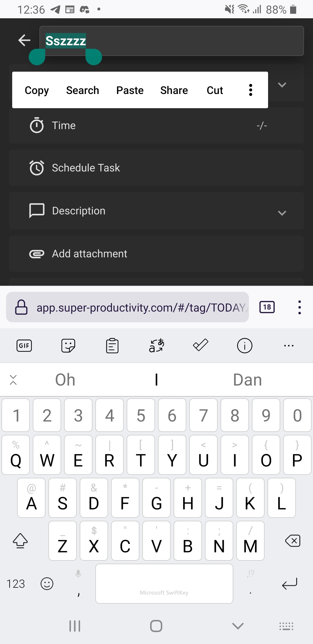The width and height of the screenshot is (313, 644).
Task: Open the browser three-dot menu
Action: 299,307
